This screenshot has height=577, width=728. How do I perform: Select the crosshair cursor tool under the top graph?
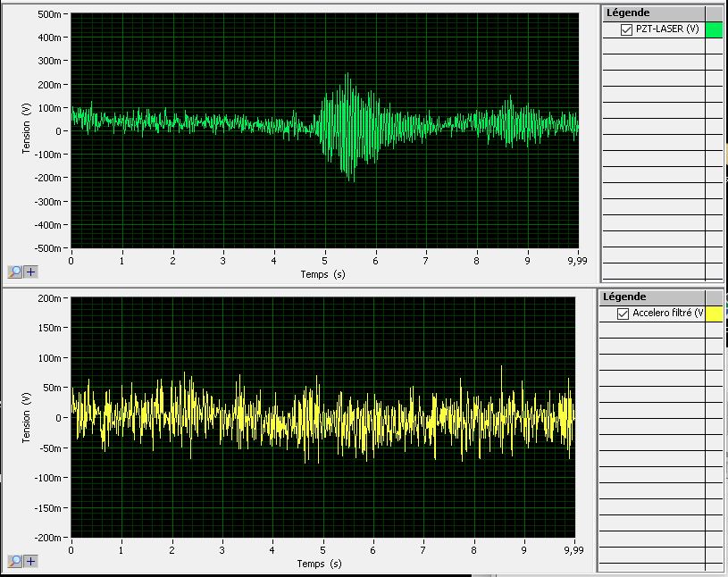coord(31,272)
